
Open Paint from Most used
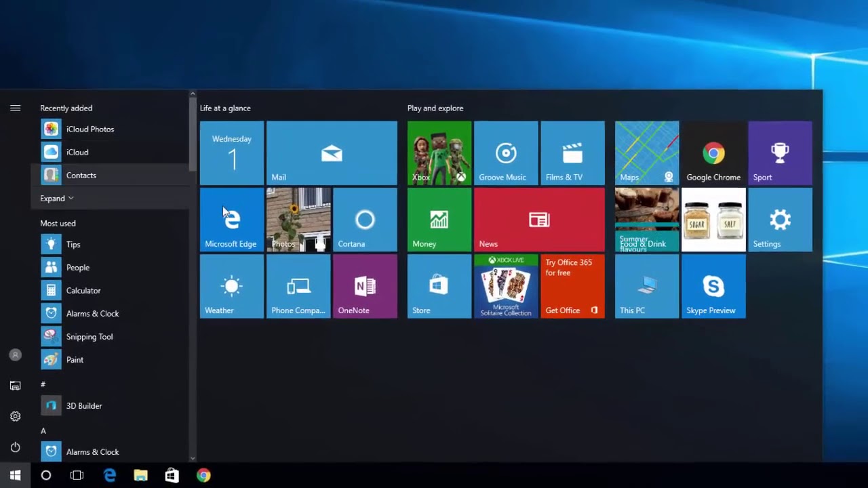pyautogui.click(x=110, y=359)
